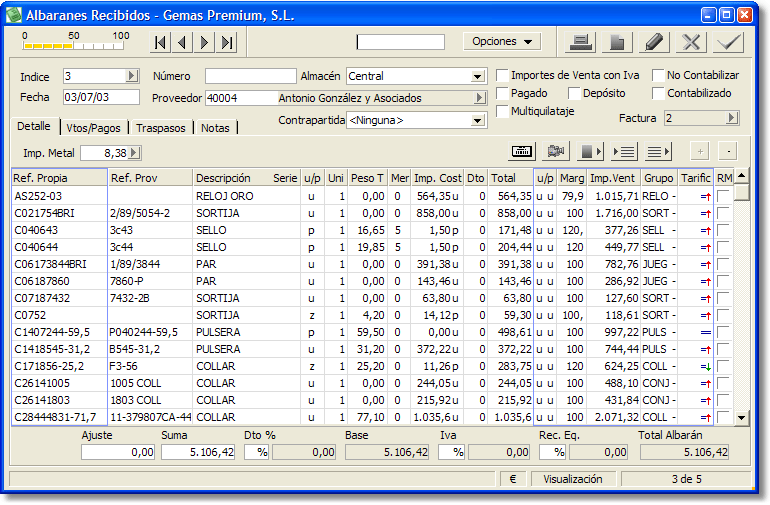This screenshot has height=505, width=770.
Task: Click the checkmark confirm icon
Action: (728, 43)
